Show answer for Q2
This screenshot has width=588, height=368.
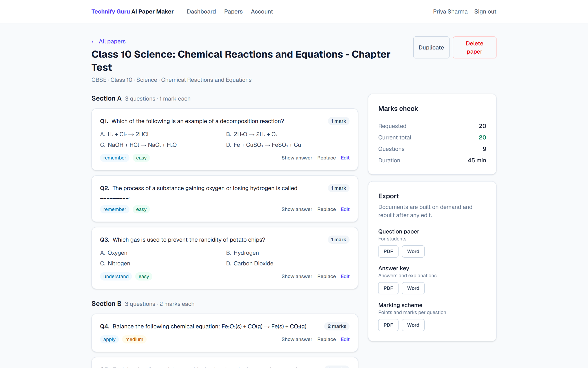pyautogui.click(x=297, y=209)
